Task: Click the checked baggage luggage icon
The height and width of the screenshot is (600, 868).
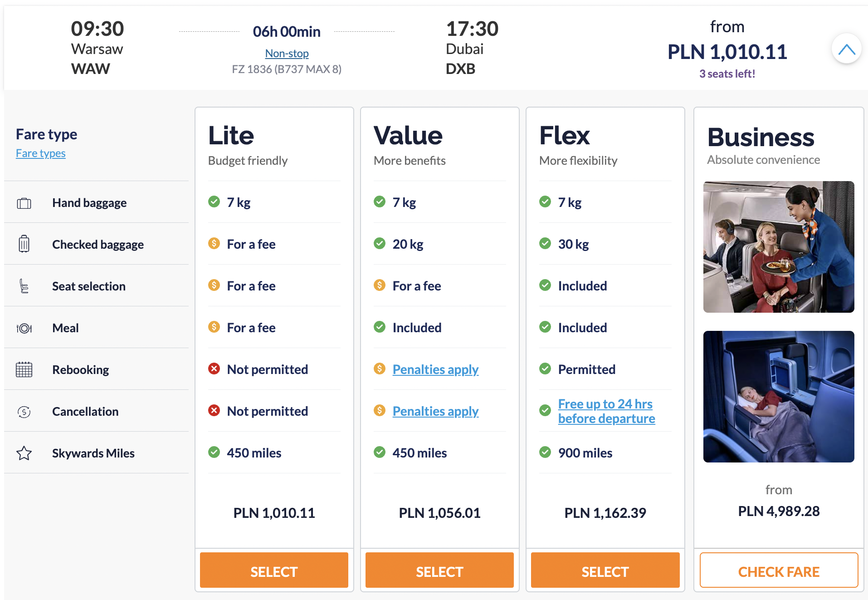Action: [24, 244]
